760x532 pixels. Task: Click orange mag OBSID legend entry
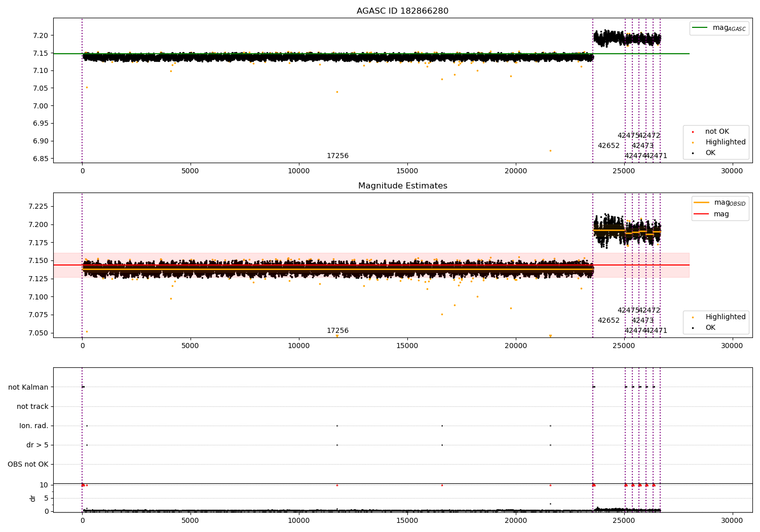(701, 203)
